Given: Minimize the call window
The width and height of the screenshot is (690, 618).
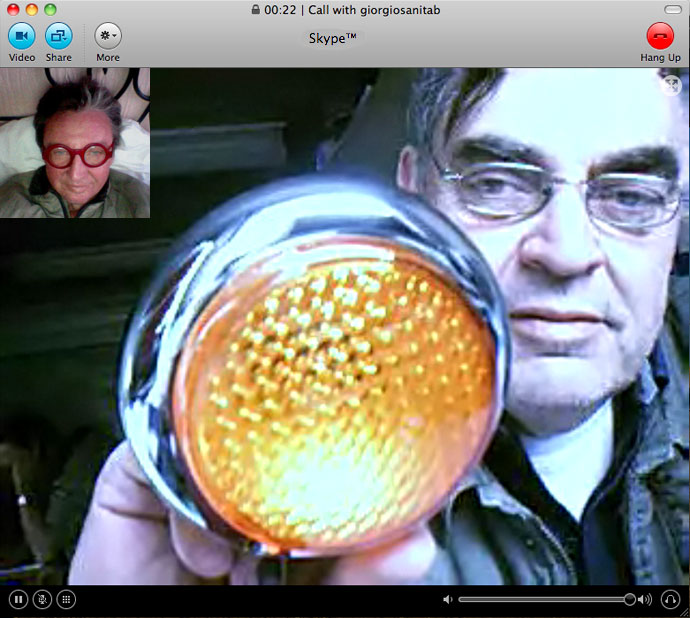Looking at the screenshot, I should (31, 9).
